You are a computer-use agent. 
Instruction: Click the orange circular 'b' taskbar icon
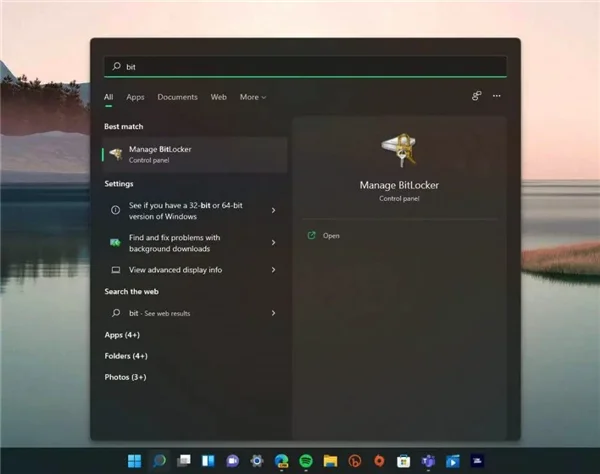(355, 461)
